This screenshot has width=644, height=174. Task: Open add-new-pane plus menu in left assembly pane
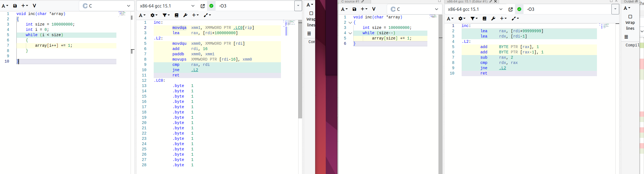point(195,15)
